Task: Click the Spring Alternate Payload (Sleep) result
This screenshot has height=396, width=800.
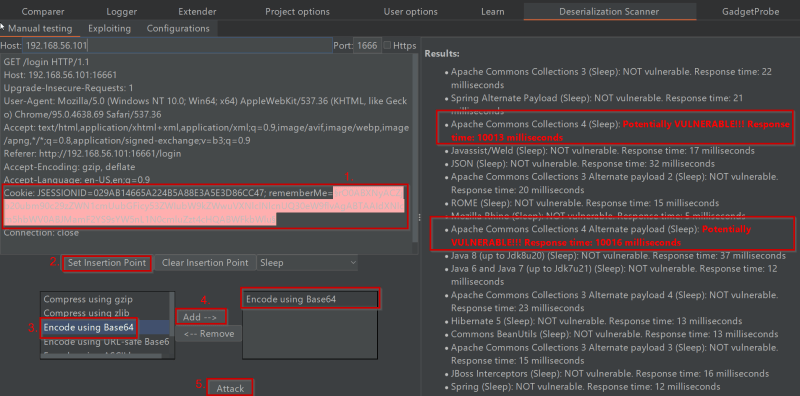Action: (597, 104)
